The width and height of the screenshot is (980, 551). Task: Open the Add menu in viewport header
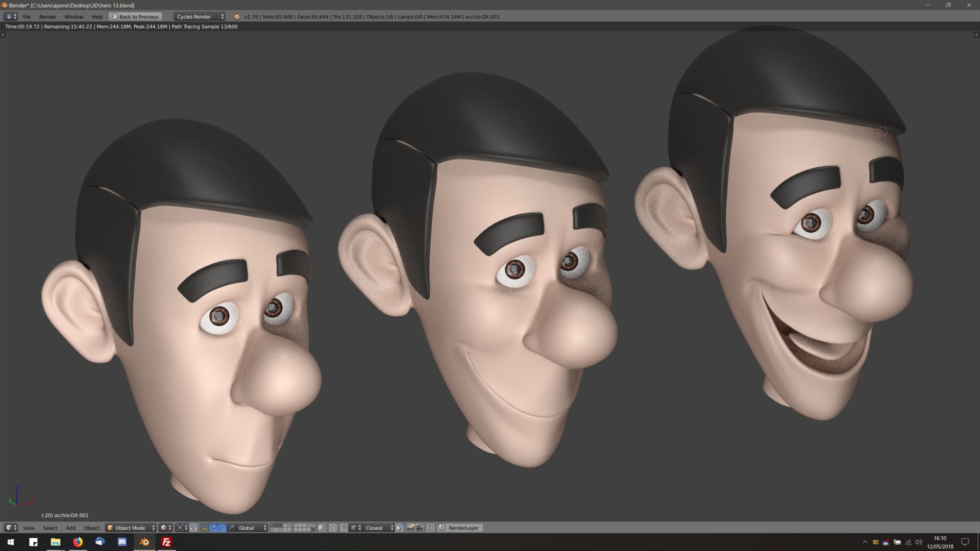point(70,528)
